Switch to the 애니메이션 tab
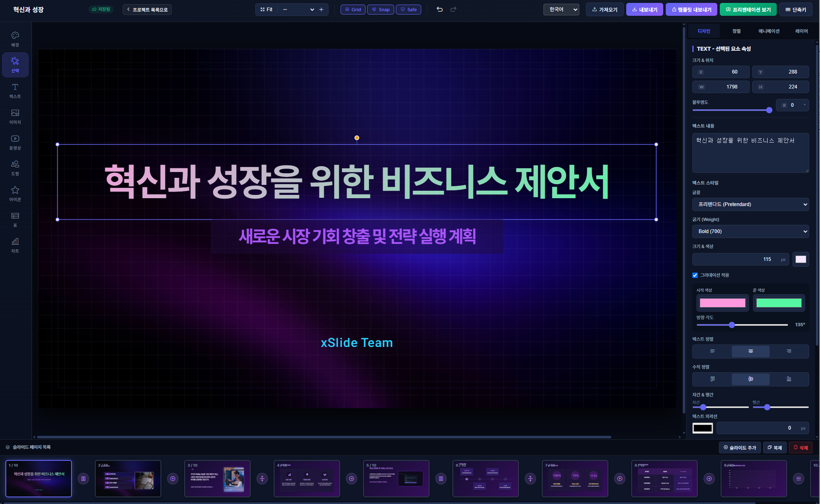 769,31
